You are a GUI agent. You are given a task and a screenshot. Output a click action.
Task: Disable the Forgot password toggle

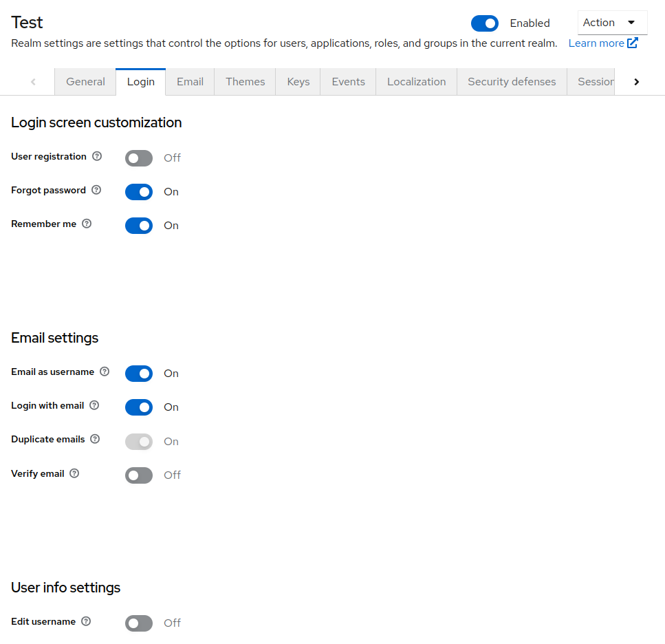coord(138,192)
